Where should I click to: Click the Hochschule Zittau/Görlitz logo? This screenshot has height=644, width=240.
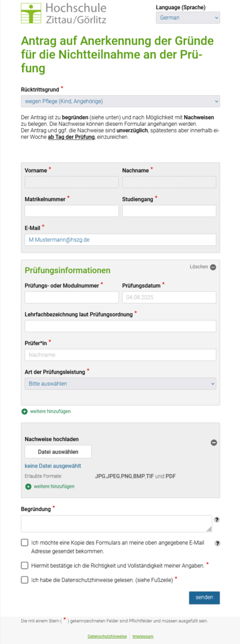click(x=64, y=13)
